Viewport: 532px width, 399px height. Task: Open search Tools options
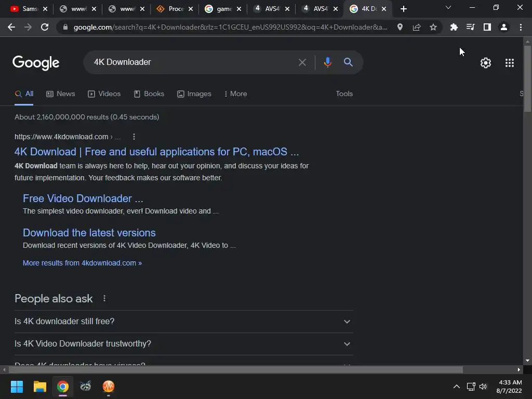(344, 94)
